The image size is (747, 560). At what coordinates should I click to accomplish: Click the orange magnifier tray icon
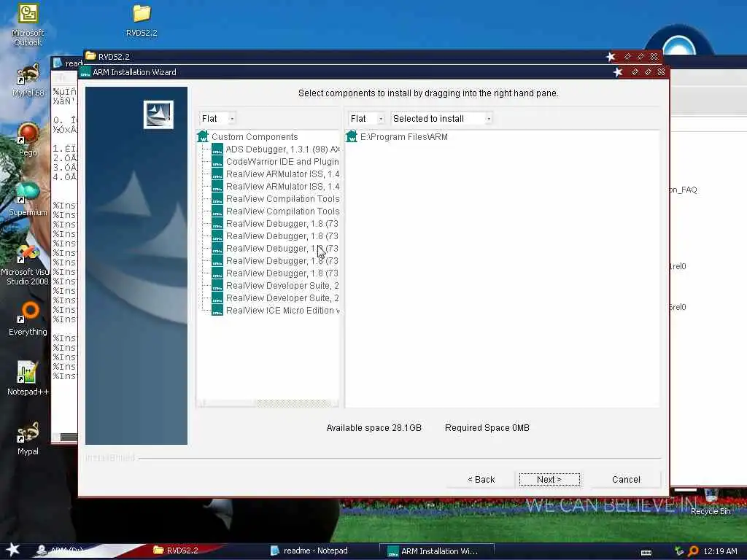pyautogui.click(x=693, y=551)
